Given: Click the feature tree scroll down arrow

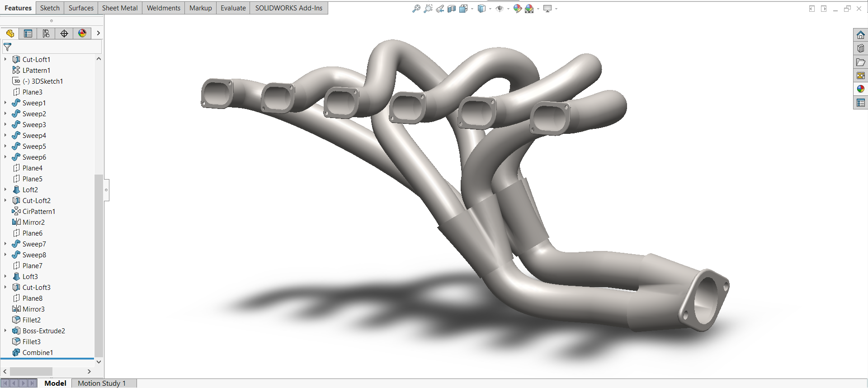Looking at the screenshot, I should point(99,362).
